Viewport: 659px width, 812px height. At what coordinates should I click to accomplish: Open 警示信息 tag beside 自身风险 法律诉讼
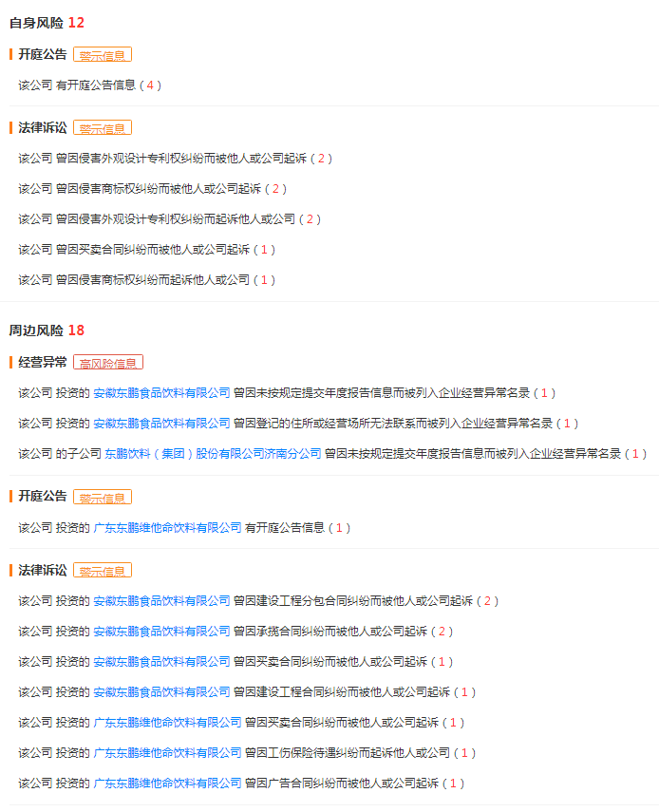coord(103,128)
